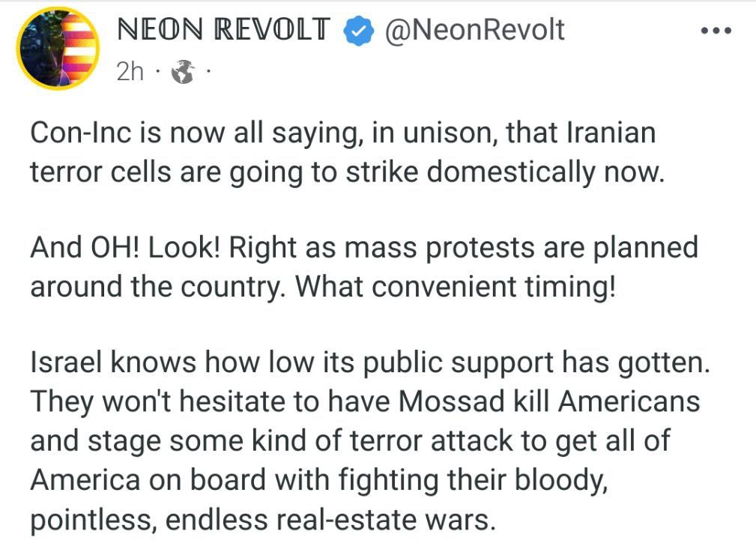Image resolution: width=756 pixels, height=543 pixels.
Task: Open the NEON REVOLT display name
Action: click(224, 29)
